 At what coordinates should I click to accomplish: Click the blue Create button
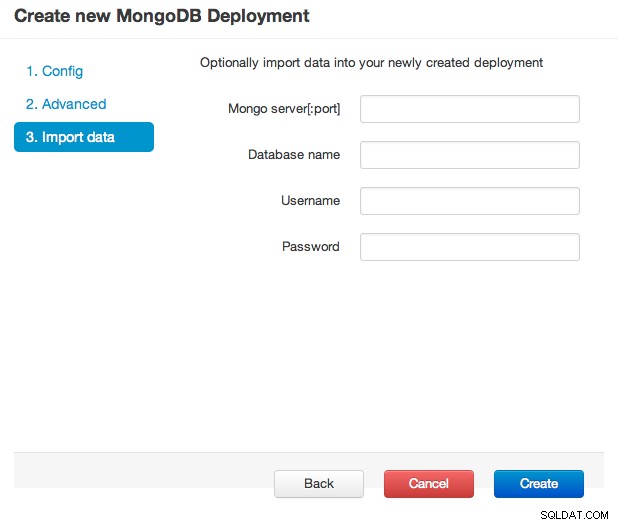539,484
